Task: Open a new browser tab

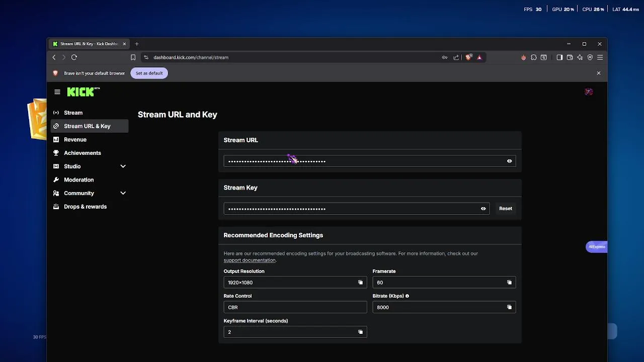Action: (136, 44)
